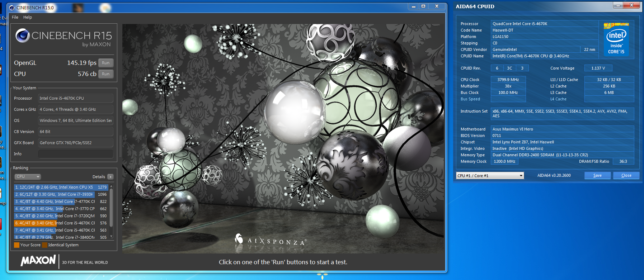
Task: Select ranking row 2 Core i7-3930K
Action: 61,194
